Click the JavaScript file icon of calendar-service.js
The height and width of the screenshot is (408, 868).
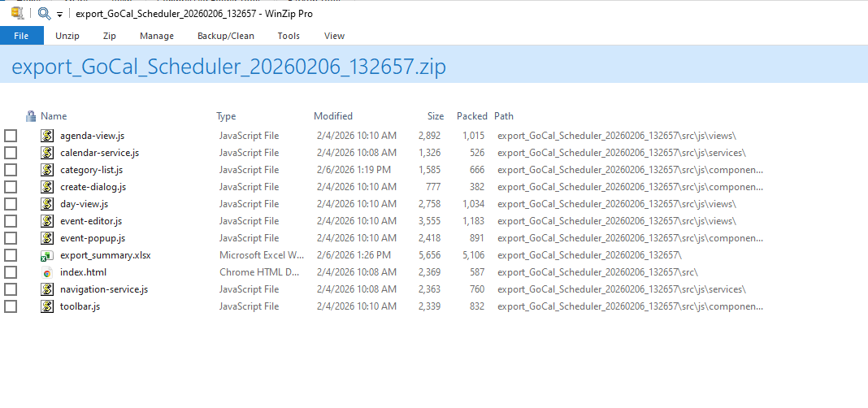tap(47, 153)
